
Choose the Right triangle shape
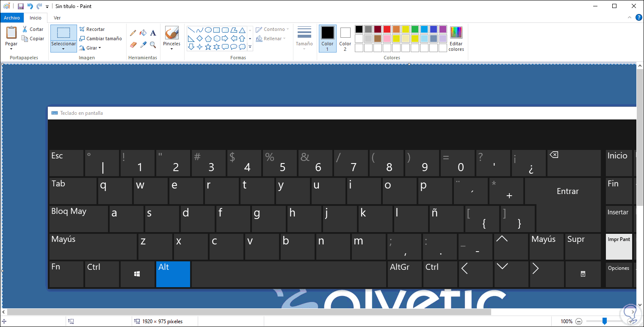tap(191, 39)
